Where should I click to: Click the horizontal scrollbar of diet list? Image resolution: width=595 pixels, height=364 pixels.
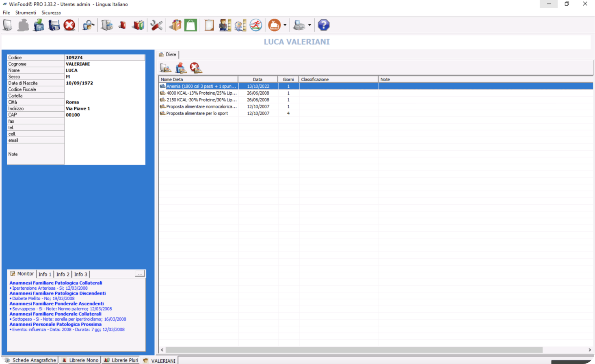[x=354, y=350]
